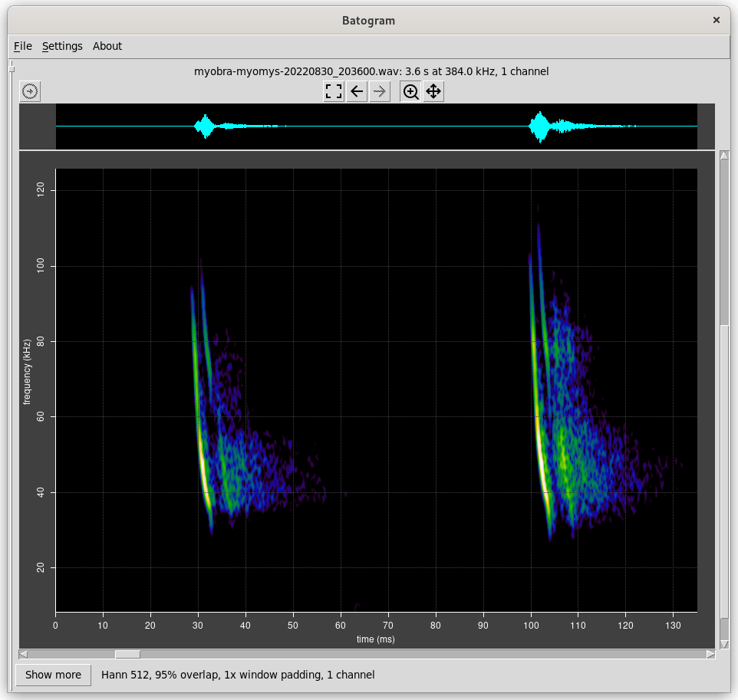This screenshot has height=700, width=738.
Task: Click horizontal scrollbar right arrow
Action: (711, 654)
